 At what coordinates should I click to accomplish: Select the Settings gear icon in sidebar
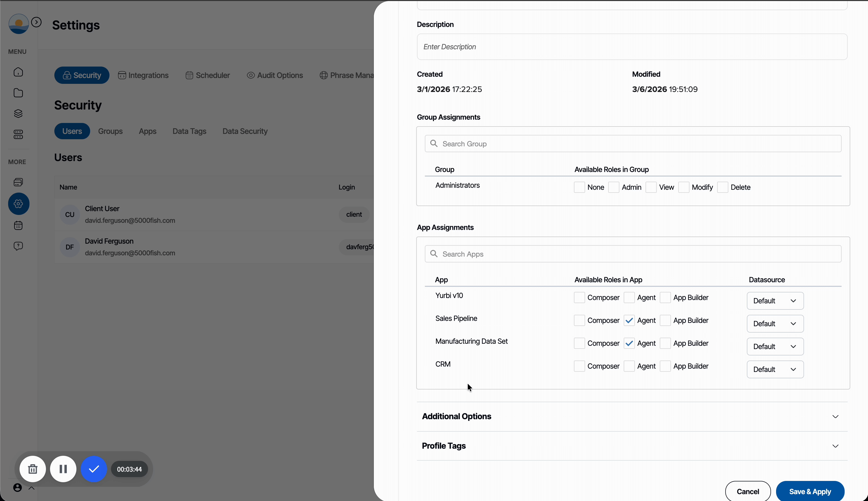point(19,204)
